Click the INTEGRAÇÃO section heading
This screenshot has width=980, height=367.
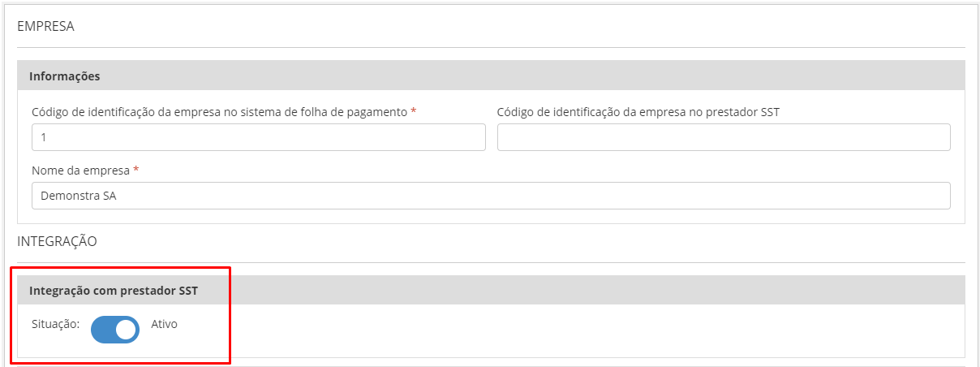(57, 241)
